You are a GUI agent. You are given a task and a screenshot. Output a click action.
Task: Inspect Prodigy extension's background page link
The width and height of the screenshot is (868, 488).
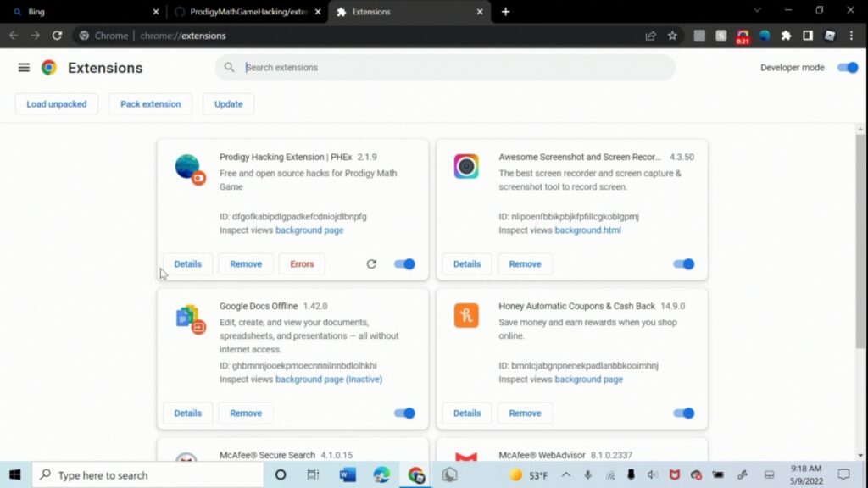(x=309, y=230)
